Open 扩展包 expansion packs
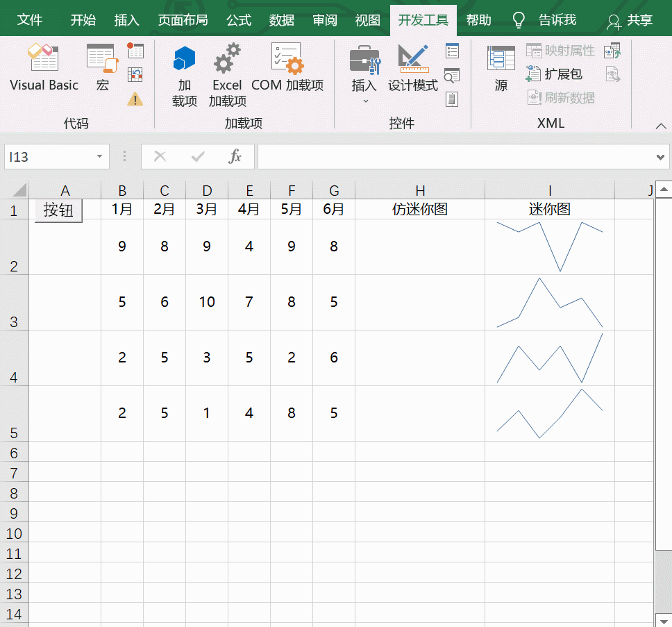 [x=554, y=74]
